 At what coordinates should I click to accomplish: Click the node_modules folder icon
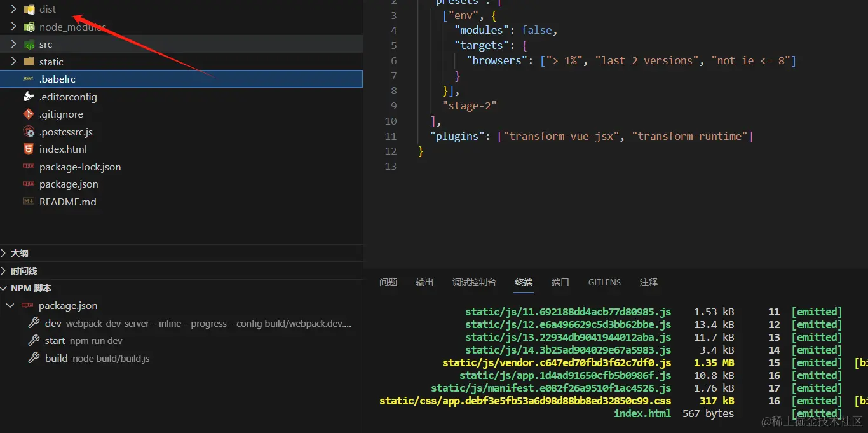pyautogui.click(x=29, y=27)
